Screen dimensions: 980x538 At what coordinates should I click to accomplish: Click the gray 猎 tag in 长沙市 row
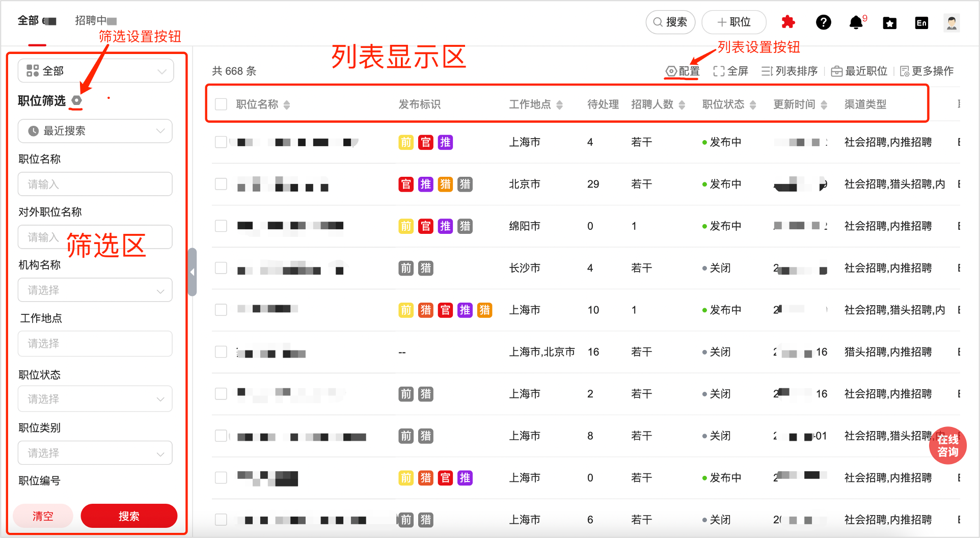pos(426,268)
